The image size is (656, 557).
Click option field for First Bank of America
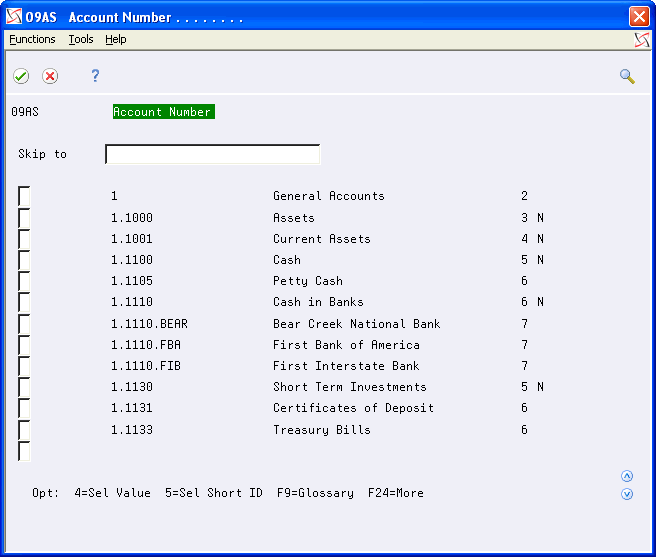[24, 345]
